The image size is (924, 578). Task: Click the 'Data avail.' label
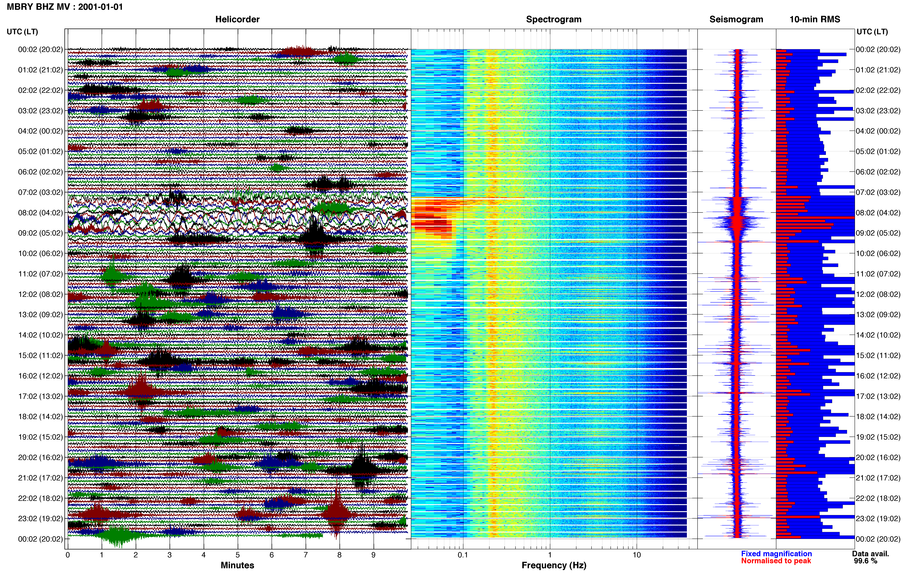(870, 554)
